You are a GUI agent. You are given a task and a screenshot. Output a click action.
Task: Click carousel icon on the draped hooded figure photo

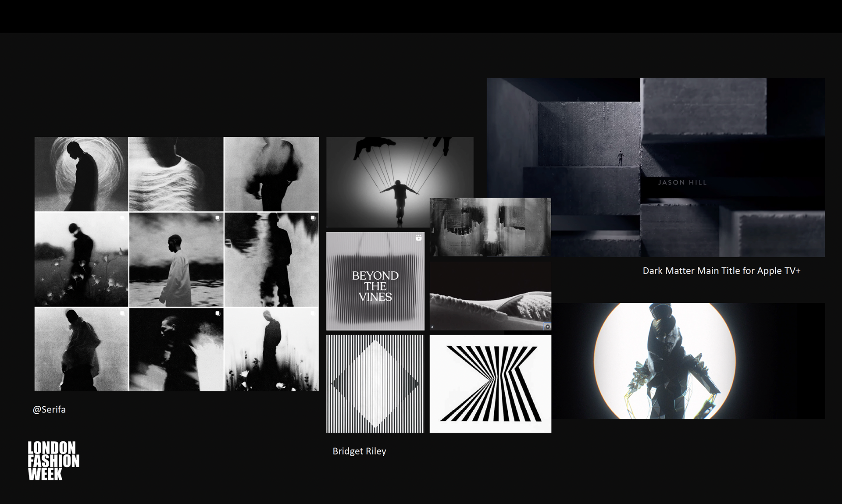[122, 313]
